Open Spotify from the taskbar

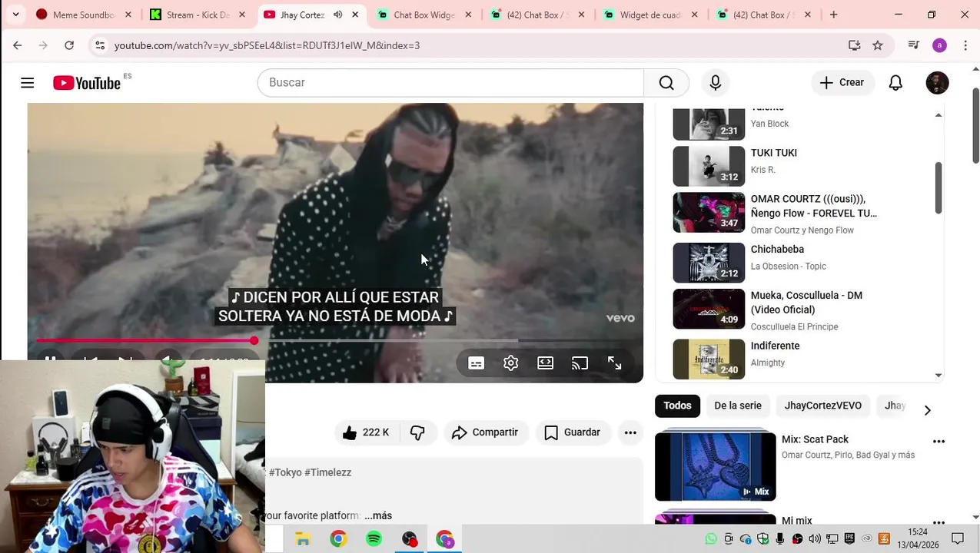(x=374, y=539)
